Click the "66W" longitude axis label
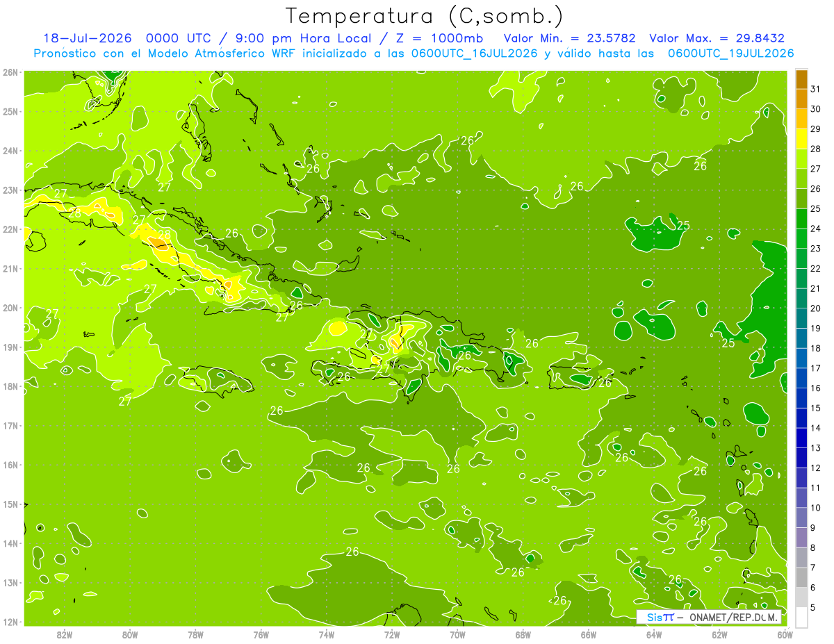The height and width of the screenshot is (644, 834). 589,634
